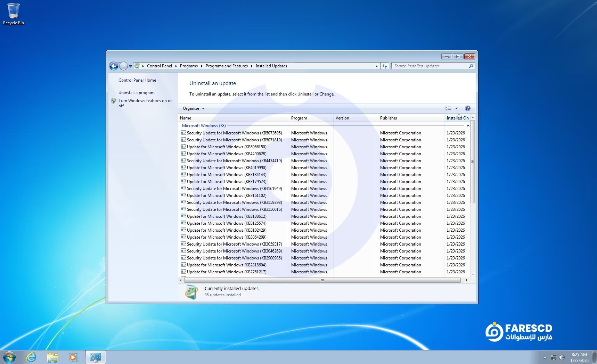
Task: Expand address bar previous locations dropdown
Action: (x=377, y=66)
